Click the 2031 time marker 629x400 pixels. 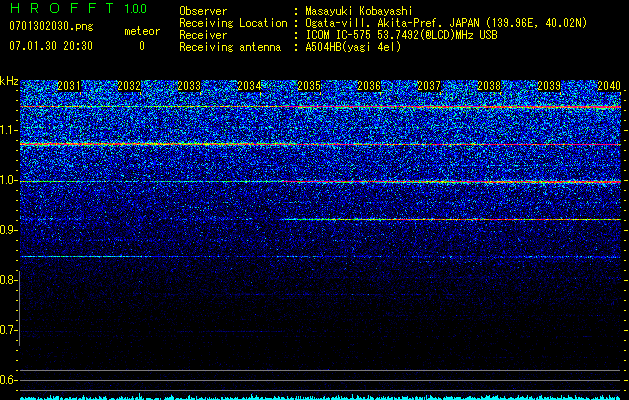(68, 86)
